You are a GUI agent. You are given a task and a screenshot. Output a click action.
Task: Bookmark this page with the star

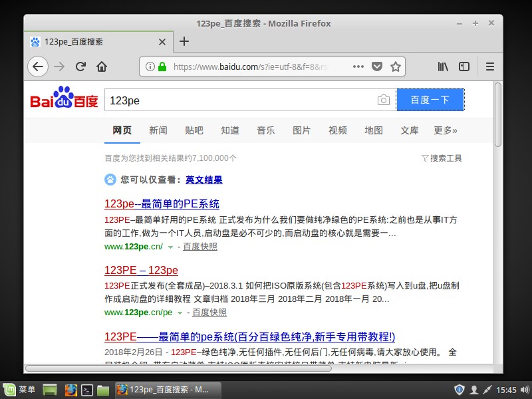[x=396, y=66]
